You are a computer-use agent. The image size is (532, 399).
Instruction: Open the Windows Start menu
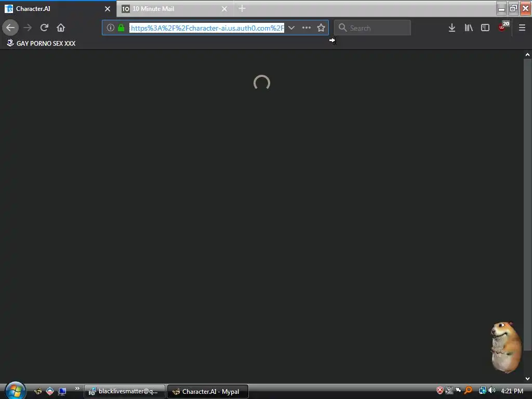point(15,391)
